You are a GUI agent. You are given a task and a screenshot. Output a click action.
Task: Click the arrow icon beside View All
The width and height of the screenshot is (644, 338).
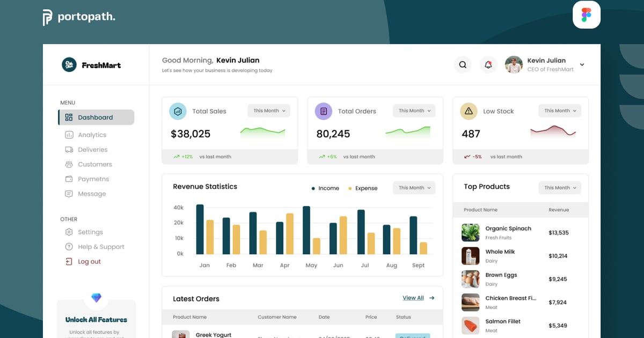pos(432,298)
